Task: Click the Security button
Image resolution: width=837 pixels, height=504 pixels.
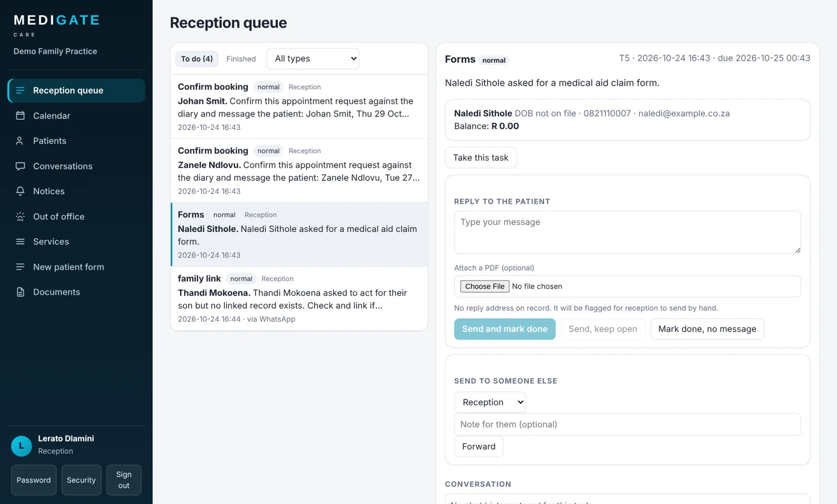Action: click(x=81, y=480)
